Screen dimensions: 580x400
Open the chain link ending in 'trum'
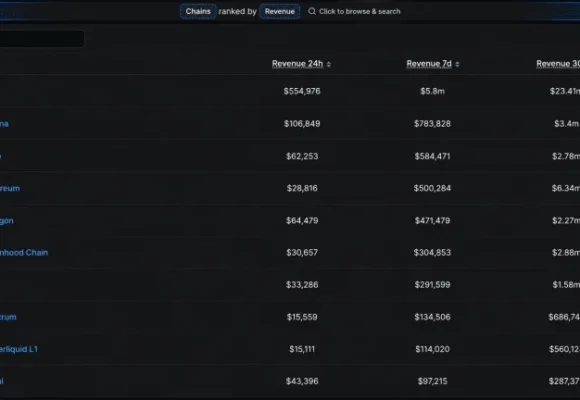8,317
